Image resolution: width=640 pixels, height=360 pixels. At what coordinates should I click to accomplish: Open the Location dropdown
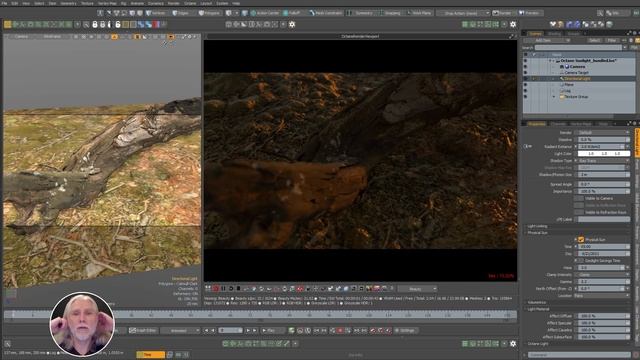click(x=601, y=296)
